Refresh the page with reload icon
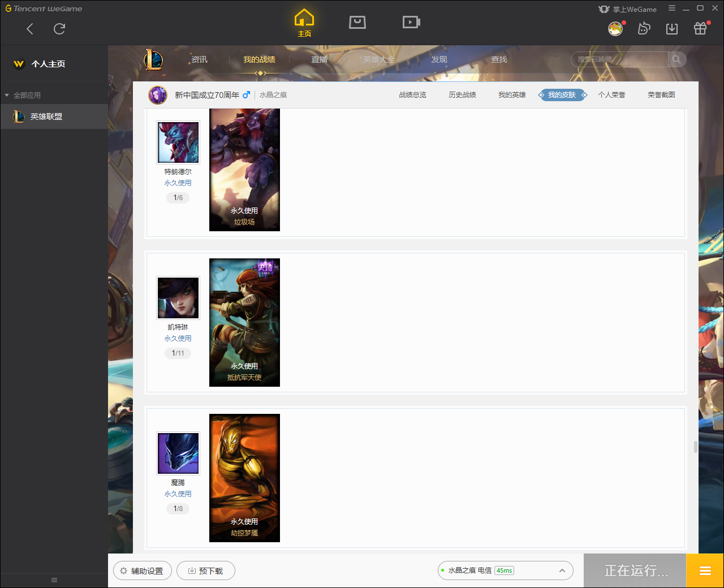This screenshot has height=588, width=724. pos(59,29)
